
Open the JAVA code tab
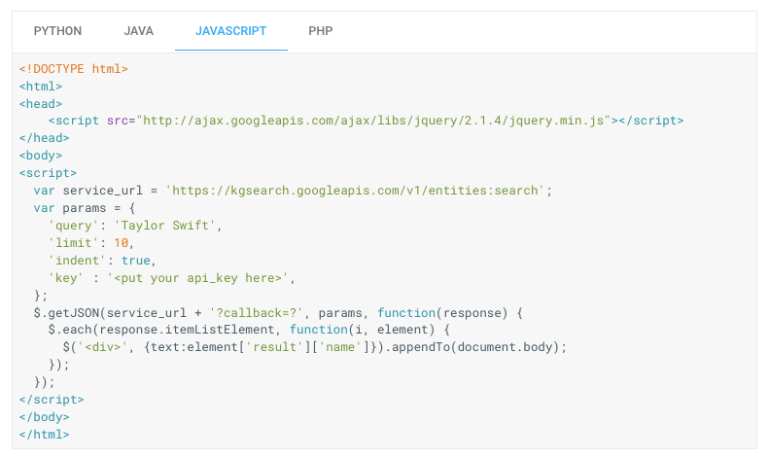coord(139,31)
